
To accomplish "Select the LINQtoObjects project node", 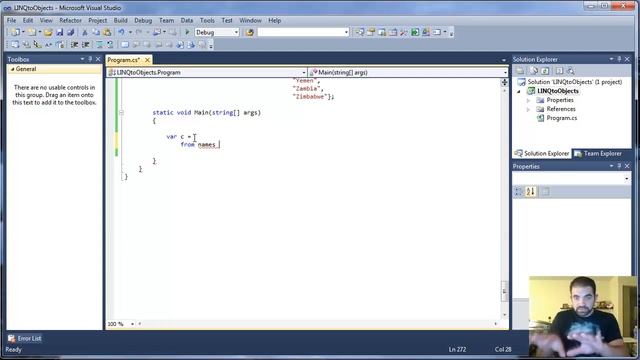I will coord(558,91).
